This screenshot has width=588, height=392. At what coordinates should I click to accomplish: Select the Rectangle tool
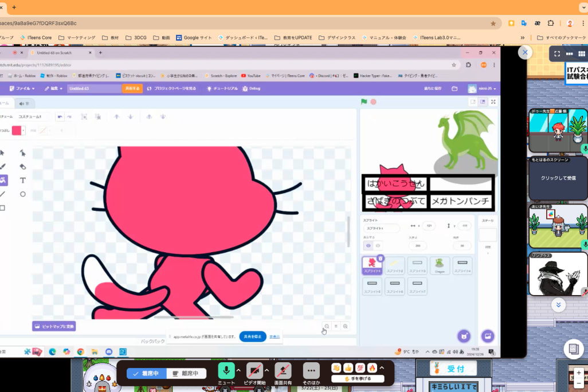(x=3, y=207)
